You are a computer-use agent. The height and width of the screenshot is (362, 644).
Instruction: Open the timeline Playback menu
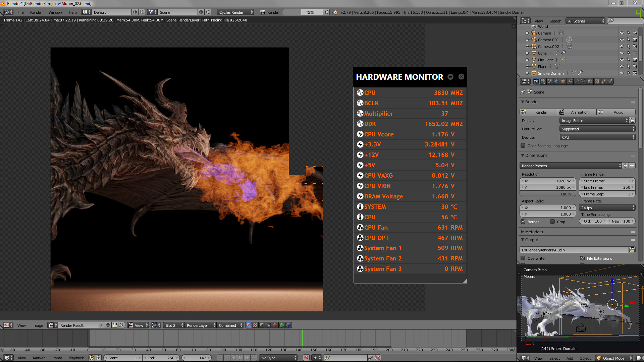click(x=76, y=358)
